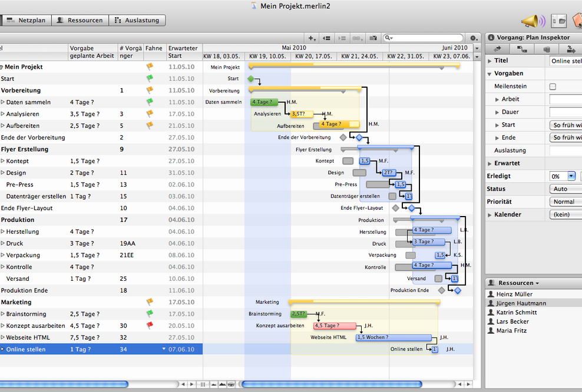
Task: Open the gear settings icon above the Gantt chart
Action: pyautogui.click(x=474, y=37)
